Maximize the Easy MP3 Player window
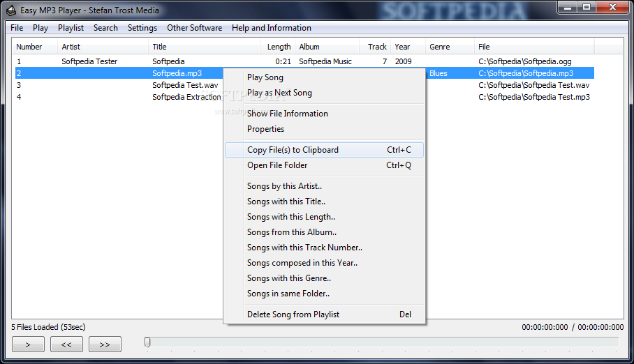Image resolution: width=634 pixels, height=364 pixels. pos(587,8)
